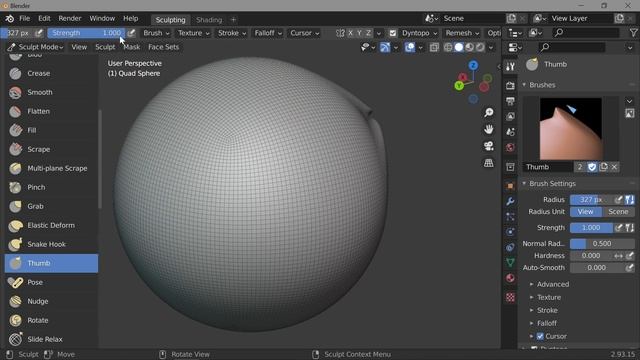Expand the Falloff section in properties
Viewport: 640px width, 360px height.
[x=547, y=323]
